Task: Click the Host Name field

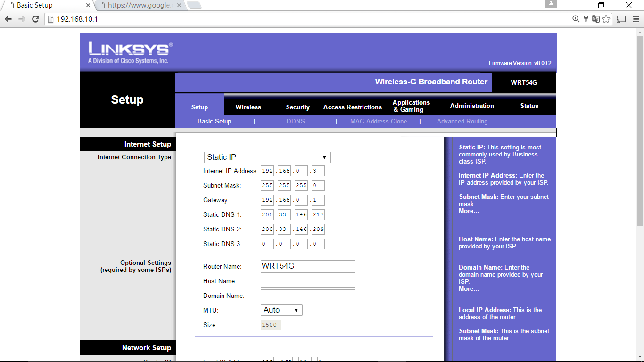Action: (x=307, y=281)
